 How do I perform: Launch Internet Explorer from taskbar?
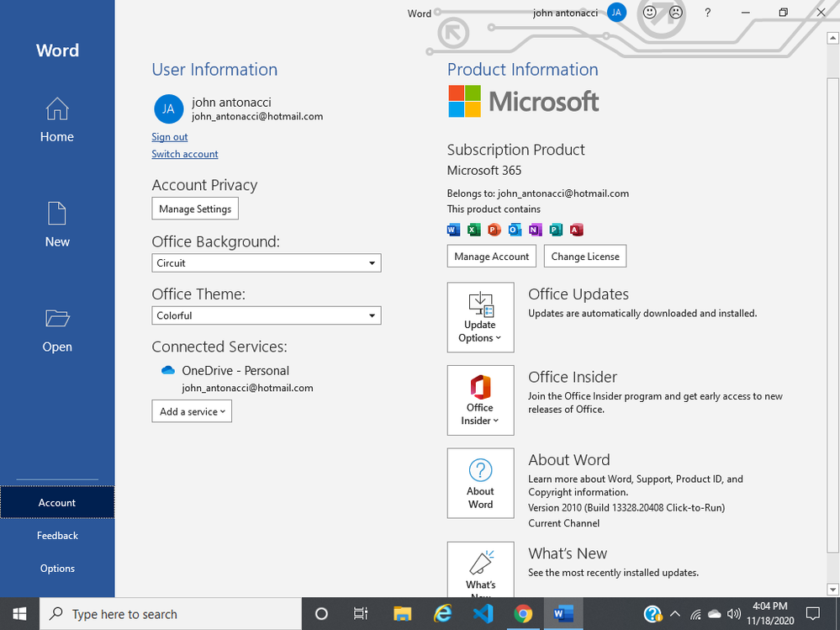pos(442,614)
